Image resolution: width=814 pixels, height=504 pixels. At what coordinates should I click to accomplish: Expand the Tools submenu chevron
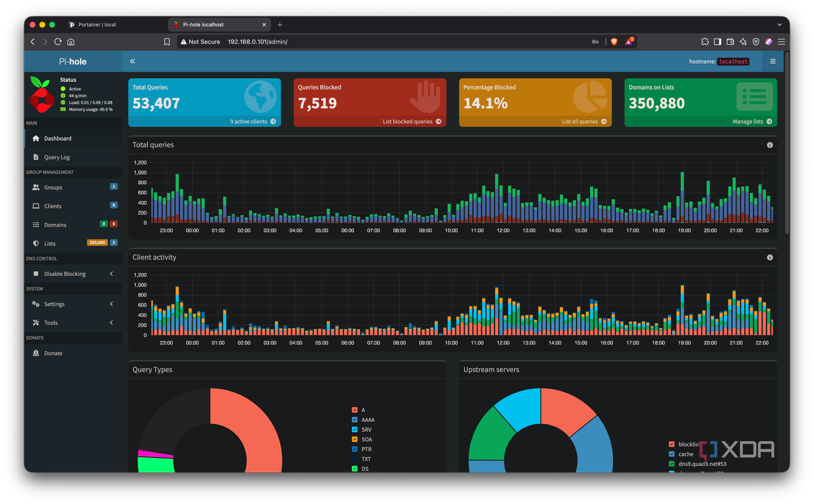point(112,323)
